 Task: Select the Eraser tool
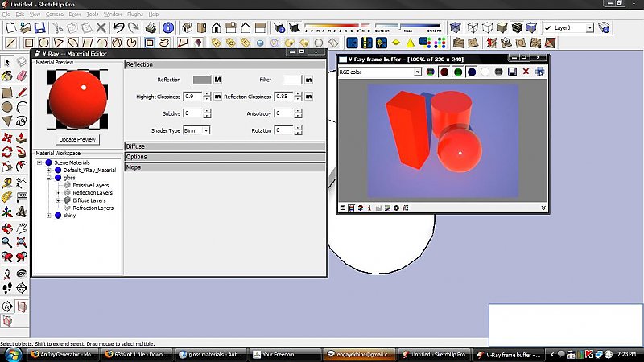coord(22,76)
